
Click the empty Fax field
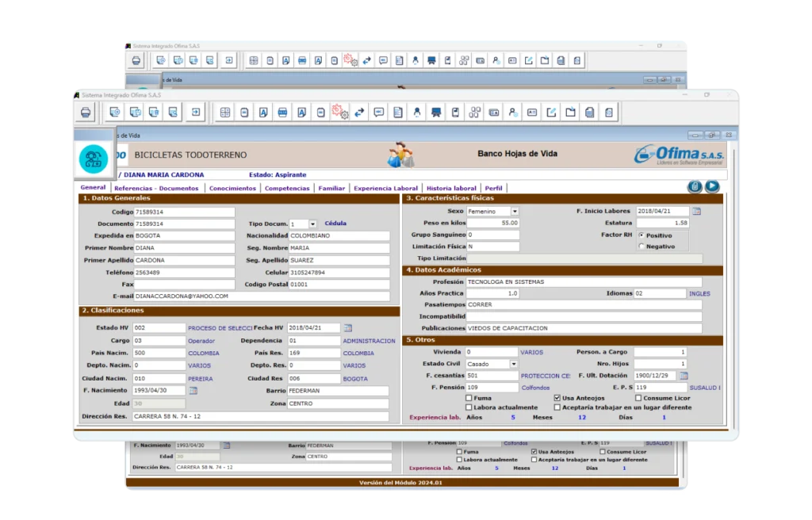184,285
